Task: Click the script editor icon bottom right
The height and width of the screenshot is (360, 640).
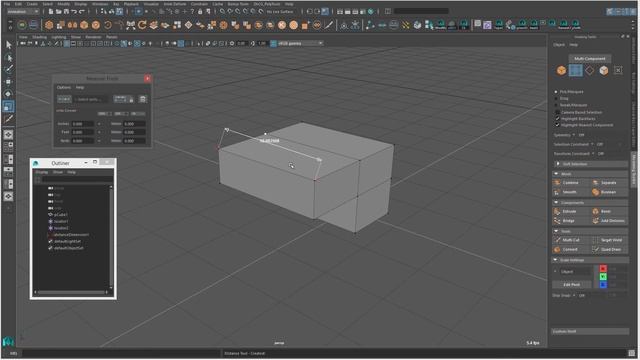Action: coord(632,353)
